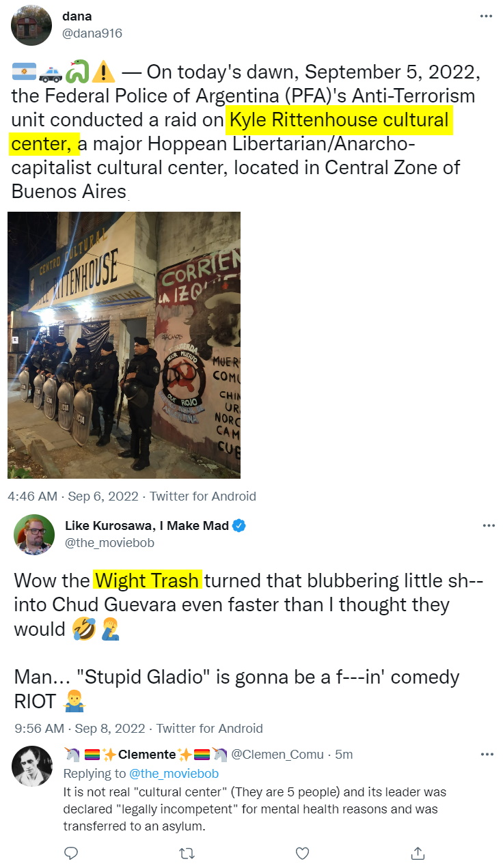Like Clemente's reply
This screenshot has width=503, height=868.
[302, 853]
